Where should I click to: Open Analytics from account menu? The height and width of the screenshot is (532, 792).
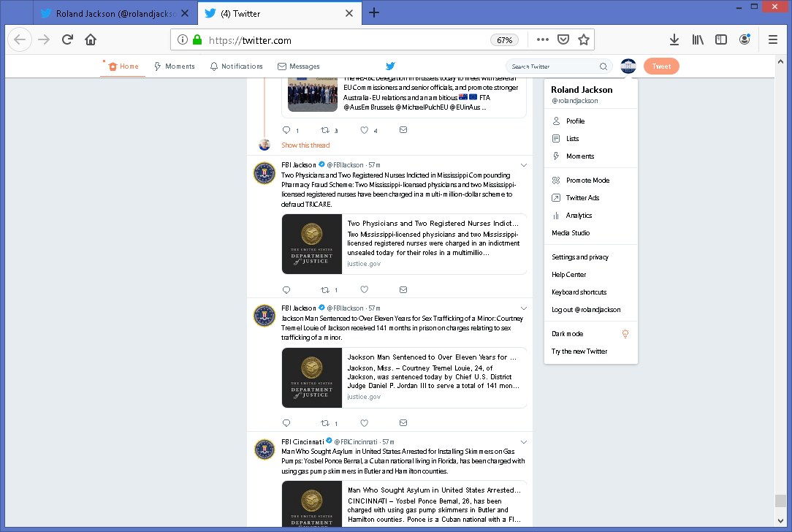tap(590, 216)
